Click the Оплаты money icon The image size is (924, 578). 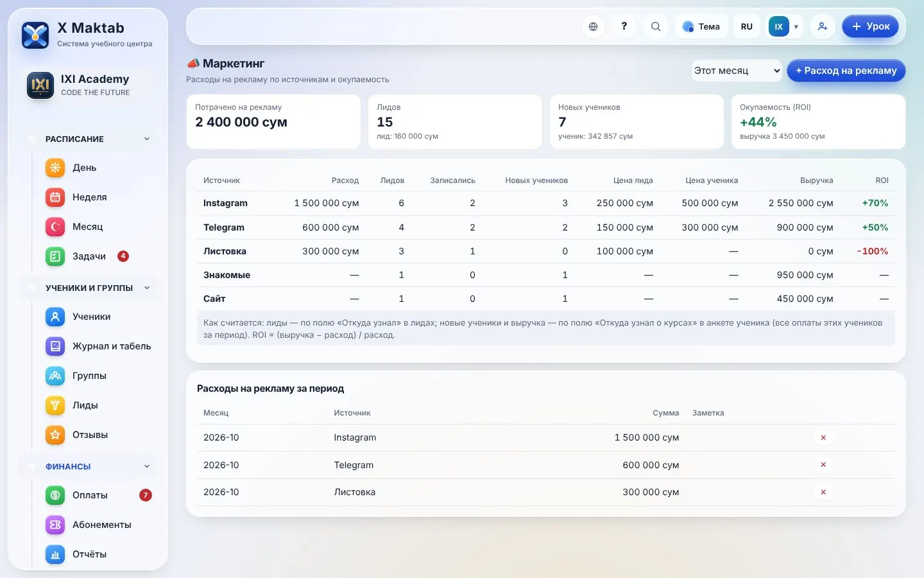pos(55,495)
